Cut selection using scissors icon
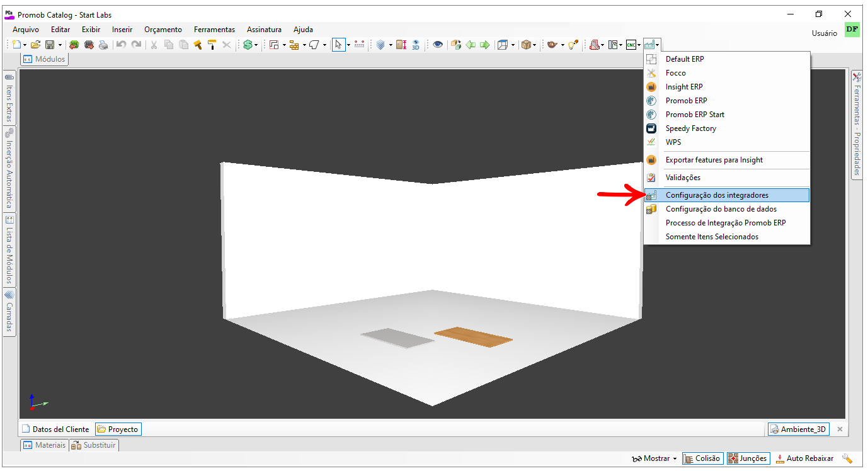 [154, 45]
